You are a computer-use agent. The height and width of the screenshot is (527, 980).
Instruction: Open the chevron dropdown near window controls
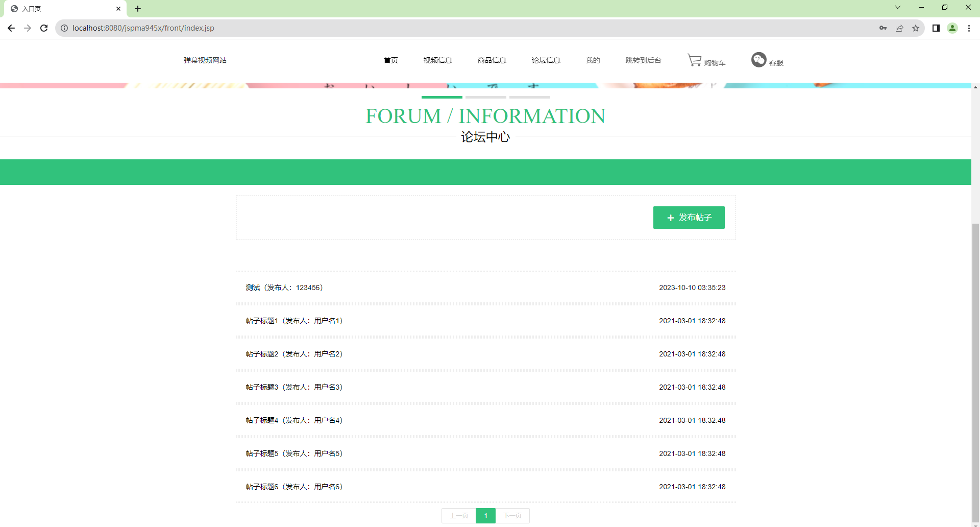tap(897, 7)
